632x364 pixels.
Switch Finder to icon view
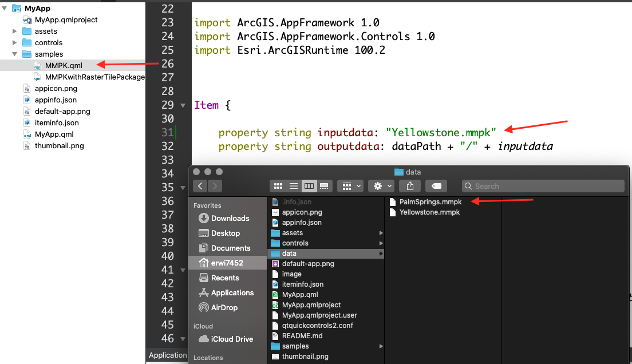[278, 186]
